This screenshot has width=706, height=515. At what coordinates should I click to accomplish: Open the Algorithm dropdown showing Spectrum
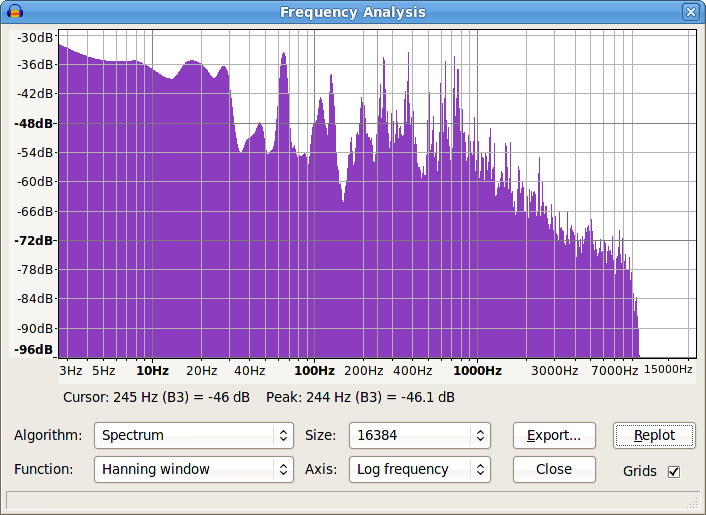(194, 436)
